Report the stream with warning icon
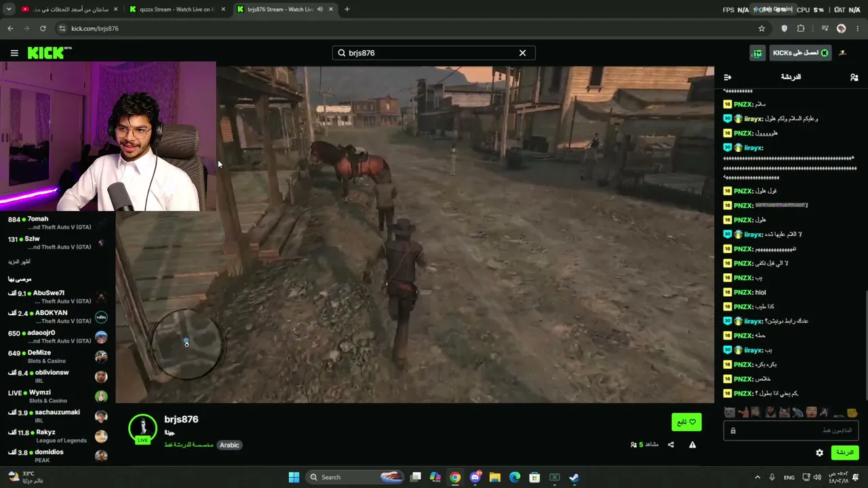 coord(692,445)
